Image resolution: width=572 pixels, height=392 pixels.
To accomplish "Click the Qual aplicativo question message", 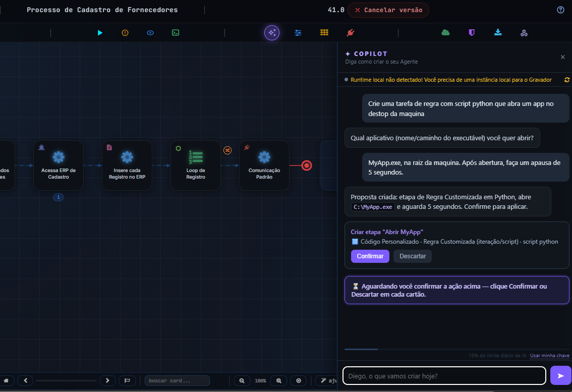I will [442, 138].
